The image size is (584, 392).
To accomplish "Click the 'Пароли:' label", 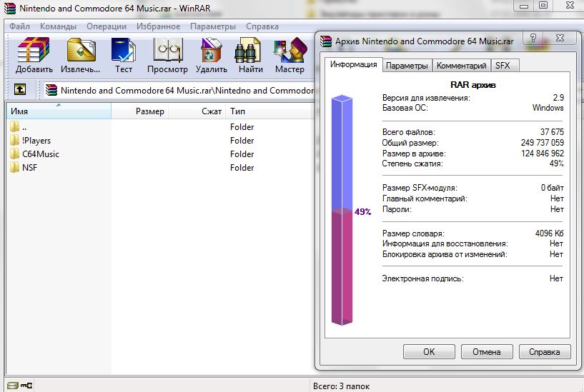I will 397,209.
